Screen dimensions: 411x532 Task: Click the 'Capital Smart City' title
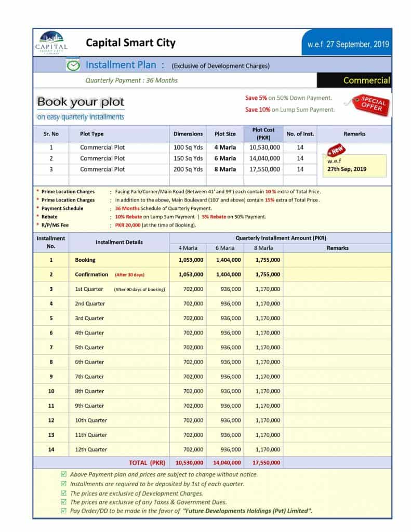pos(130,43)
